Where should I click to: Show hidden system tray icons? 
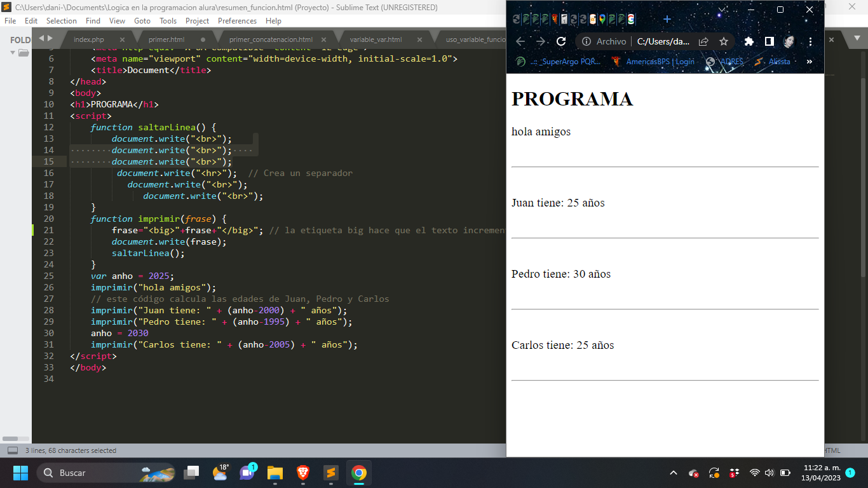pyautogui.click(x=674, y=473)
